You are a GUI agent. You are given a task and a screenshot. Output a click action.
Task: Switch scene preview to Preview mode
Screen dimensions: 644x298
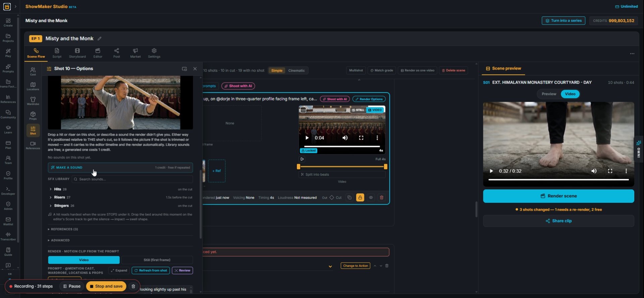(x=549, y=94)
